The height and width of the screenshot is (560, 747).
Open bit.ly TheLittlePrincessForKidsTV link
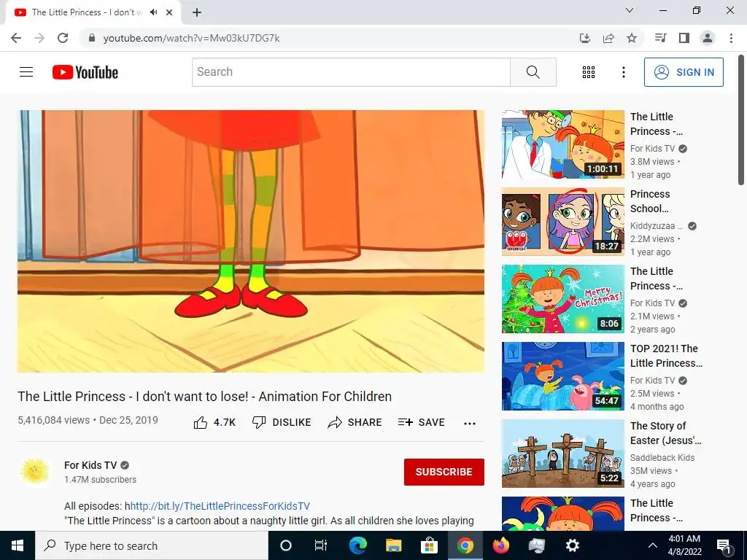click(220, 506)
